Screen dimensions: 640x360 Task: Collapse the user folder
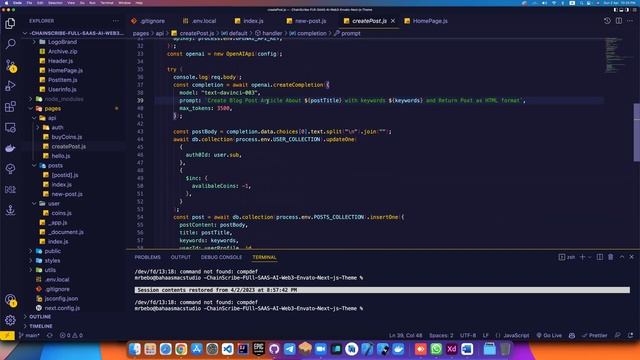click(x=35, y=203)
